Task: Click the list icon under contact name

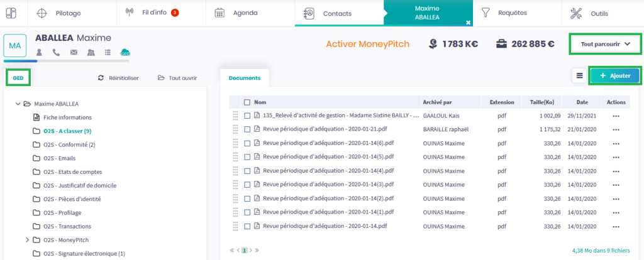Action: pyautogui.click(x=108, y=52)
